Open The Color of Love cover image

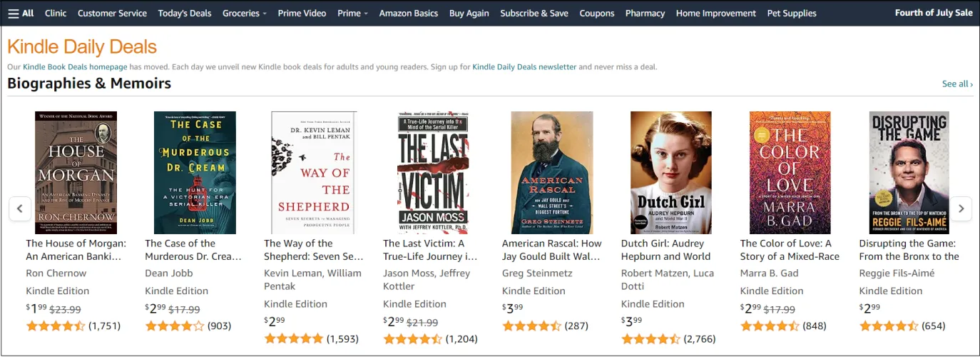[790, 173]
